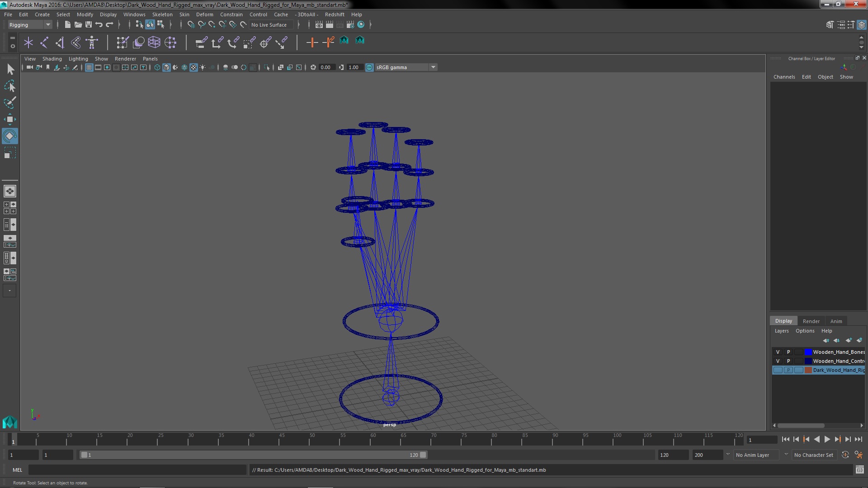The image size is (868, 488).
Task: Click the MEL script language button
Action: (x=17, y=470)
